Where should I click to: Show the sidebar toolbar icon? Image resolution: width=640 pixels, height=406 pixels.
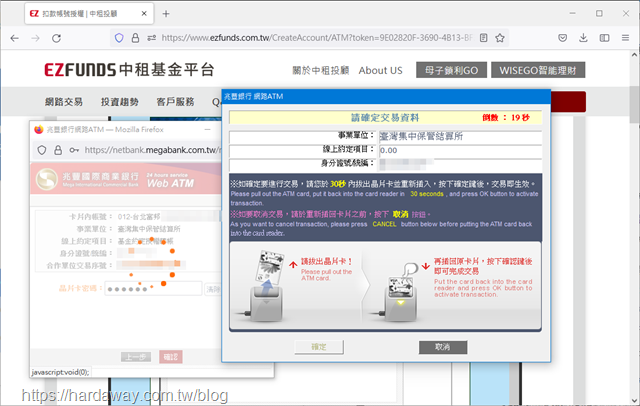tap(604, 38)
